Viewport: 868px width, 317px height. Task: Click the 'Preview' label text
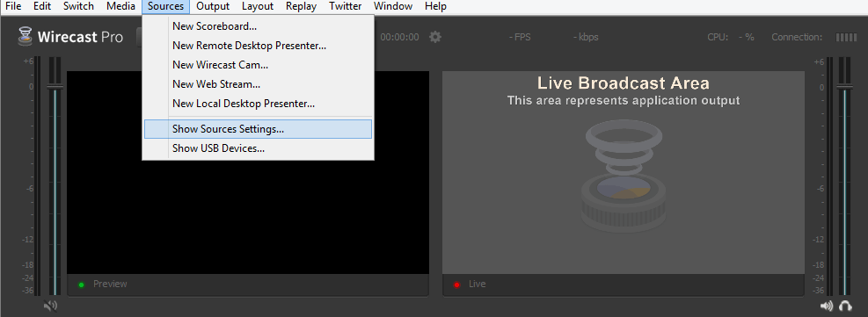[110, 284]
